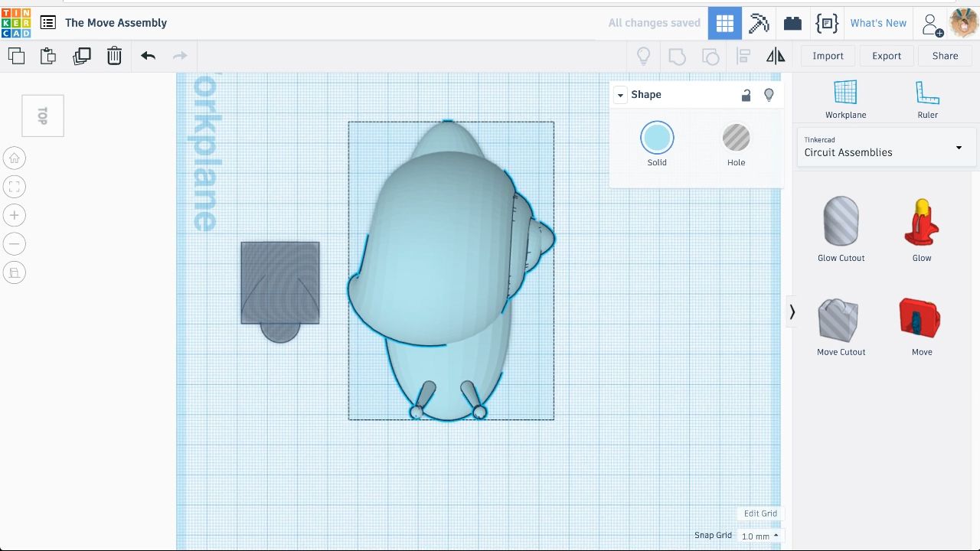Open the Codeblocks editor
The width and height of the screenshot is (980, 551).
827,23
